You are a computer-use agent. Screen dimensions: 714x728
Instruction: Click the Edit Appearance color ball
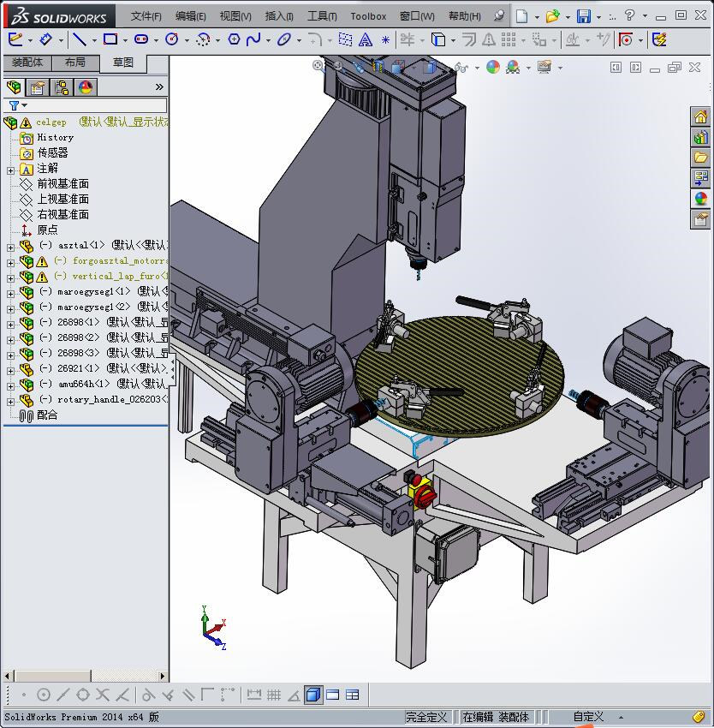point(493,68)
